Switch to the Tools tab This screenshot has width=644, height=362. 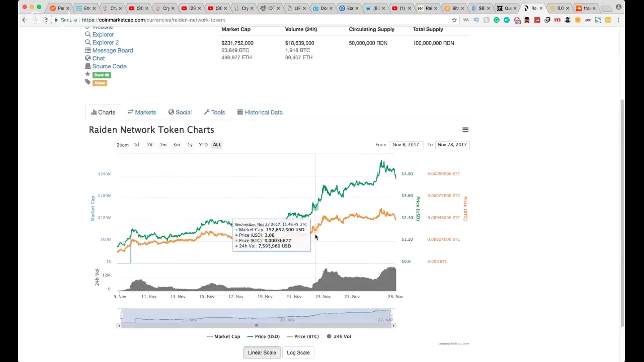(214, 112)
